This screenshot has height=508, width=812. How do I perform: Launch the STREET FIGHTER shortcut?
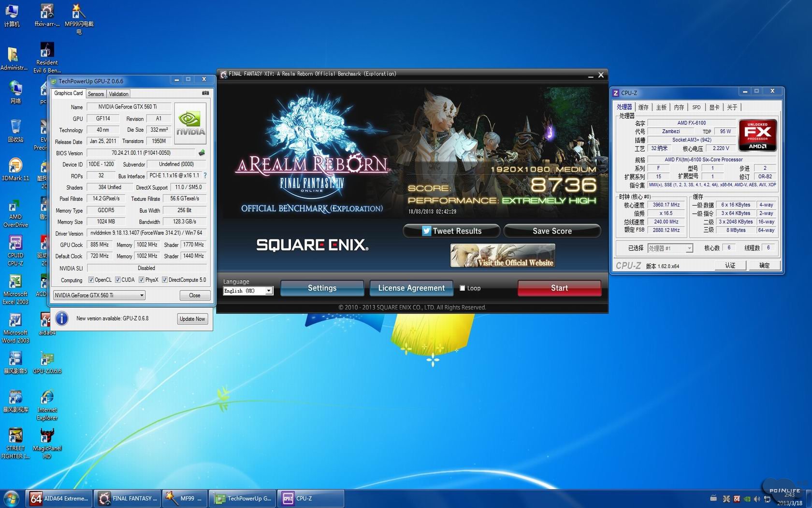(x=15, y=444)
